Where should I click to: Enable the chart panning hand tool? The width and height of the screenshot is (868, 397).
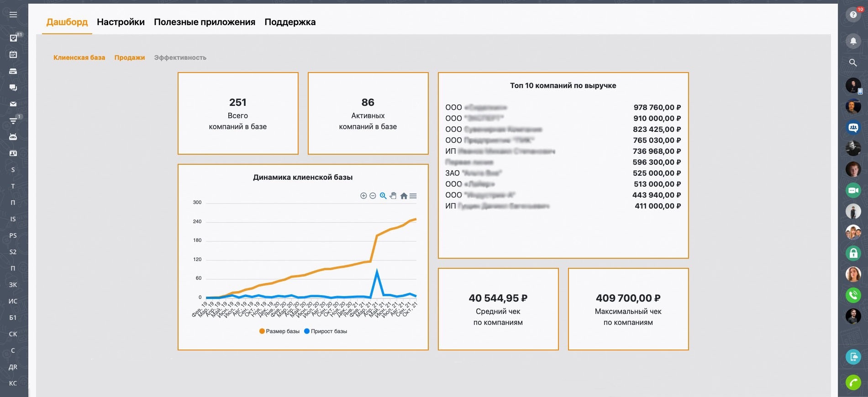[393, 196]
